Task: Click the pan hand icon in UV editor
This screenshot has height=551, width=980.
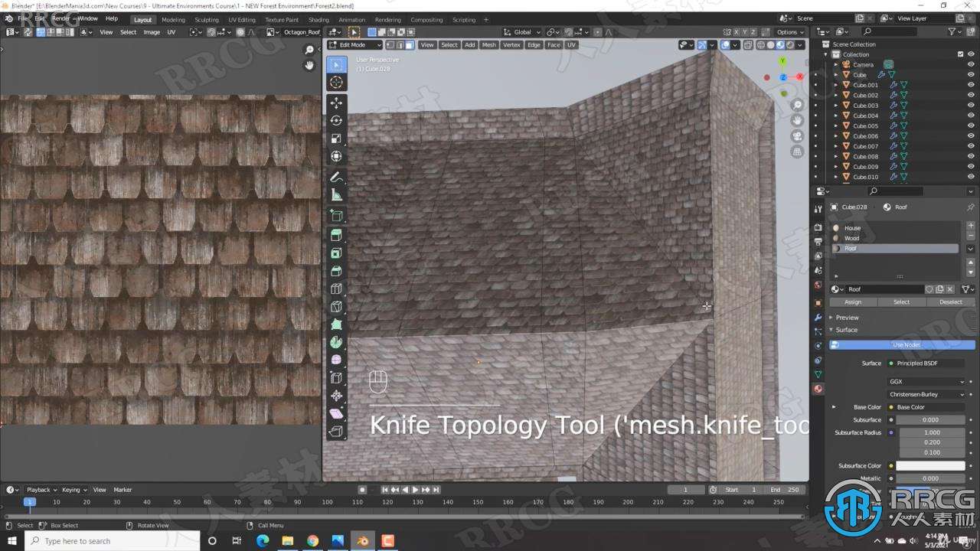Action: click(x=309, y=66)
